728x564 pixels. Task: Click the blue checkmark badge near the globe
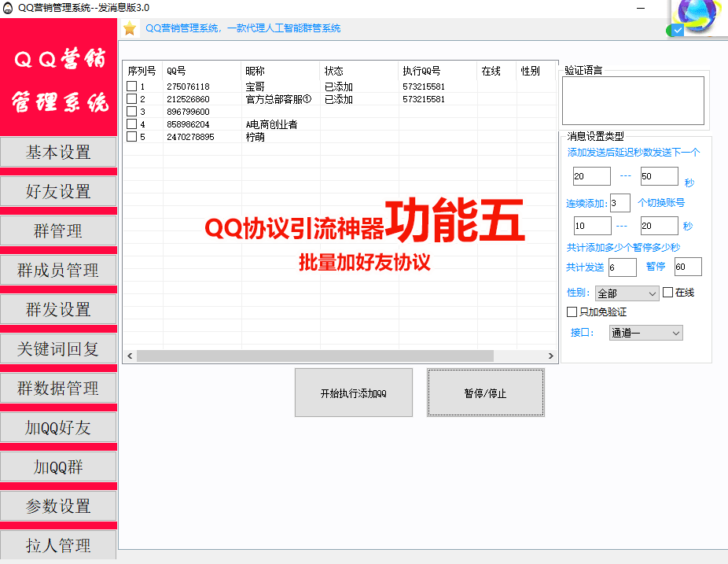click(678, 30)
